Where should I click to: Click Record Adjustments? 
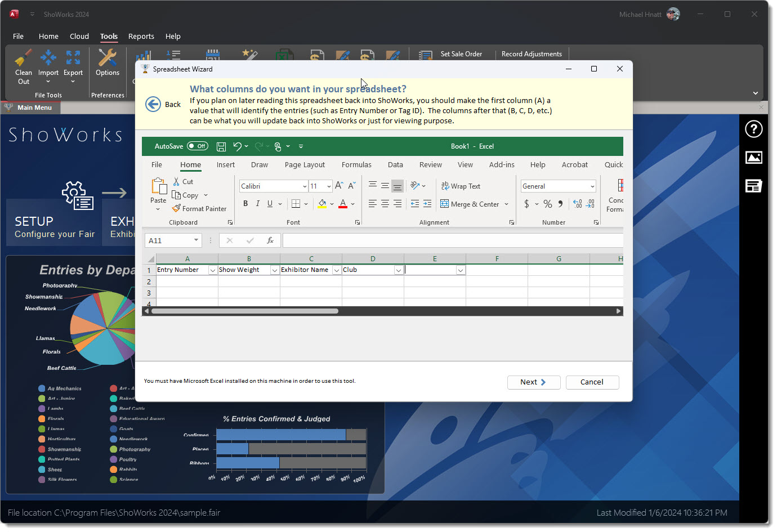532,54
